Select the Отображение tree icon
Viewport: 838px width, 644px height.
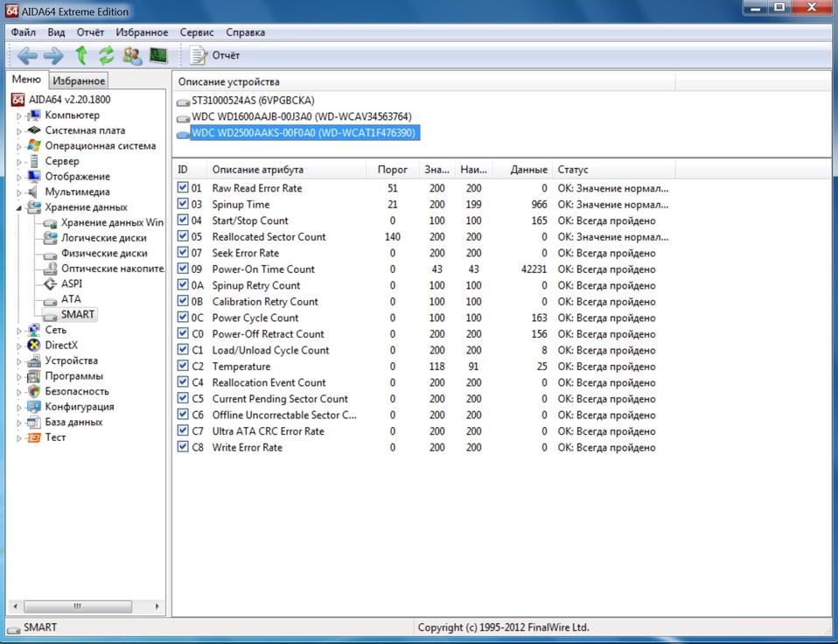pos(33,177)
